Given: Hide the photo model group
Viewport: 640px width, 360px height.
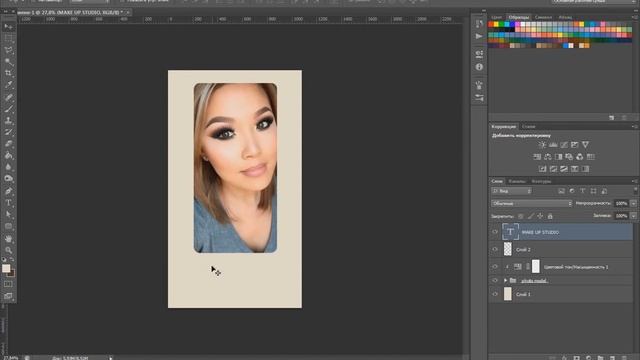Looking at the screenshot, I should coord(495,280).
